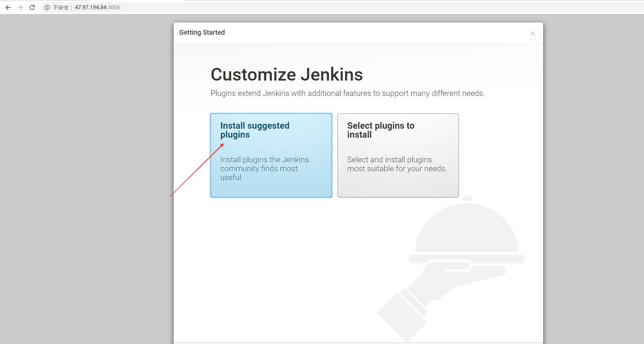The image size is (644, 344).
Task: Reload the current page
Action: pos(32,7)
